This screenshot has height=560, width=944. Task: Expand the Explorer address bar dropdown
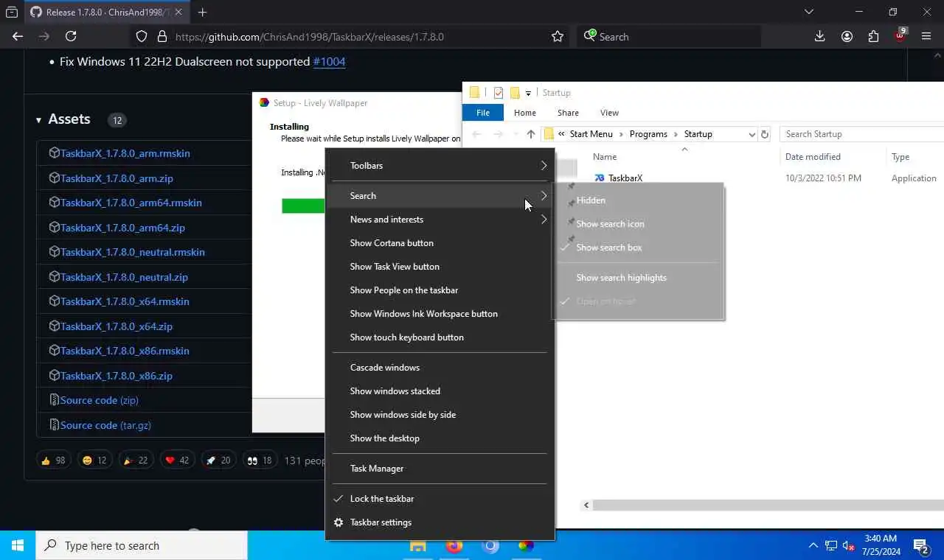(x=752, y=134)
